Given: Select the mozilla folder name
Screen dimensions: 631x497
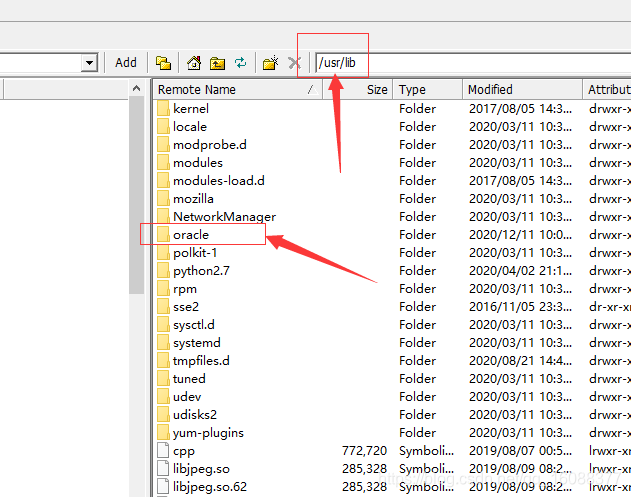Looking at the screenshot, I should (193, 199).
